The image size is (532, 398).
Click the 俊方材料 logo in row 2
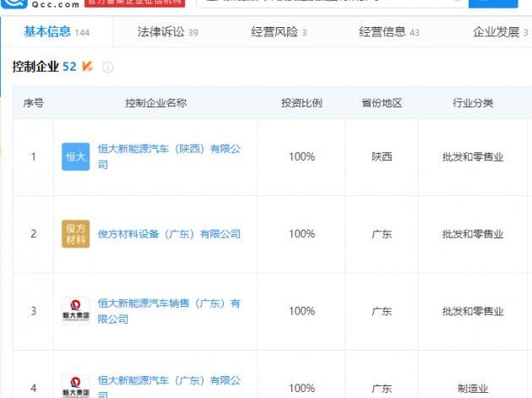pos(76,234)
